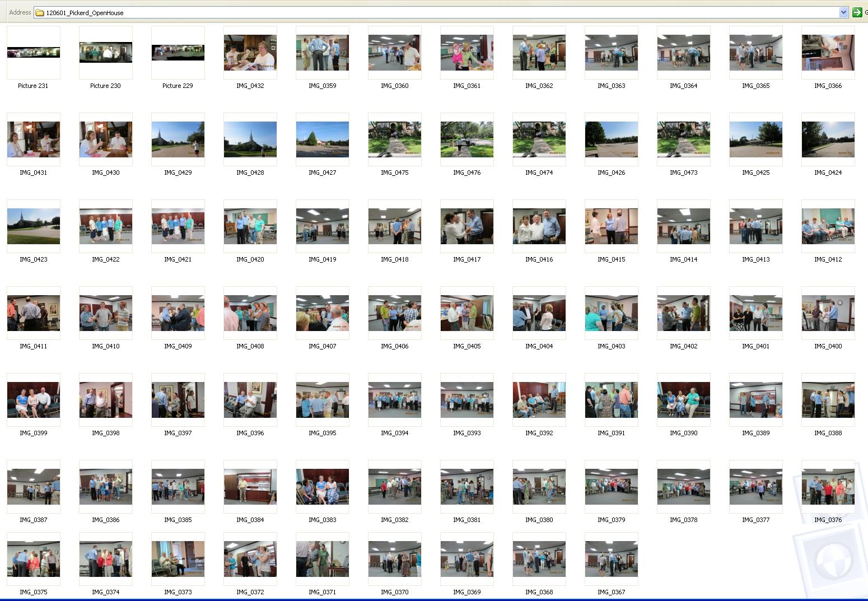This screenshot has height=601, width=868.
Task: Select the IMG_0376 thumbnail
Action: pyautogui.click(x=828, y=487)
